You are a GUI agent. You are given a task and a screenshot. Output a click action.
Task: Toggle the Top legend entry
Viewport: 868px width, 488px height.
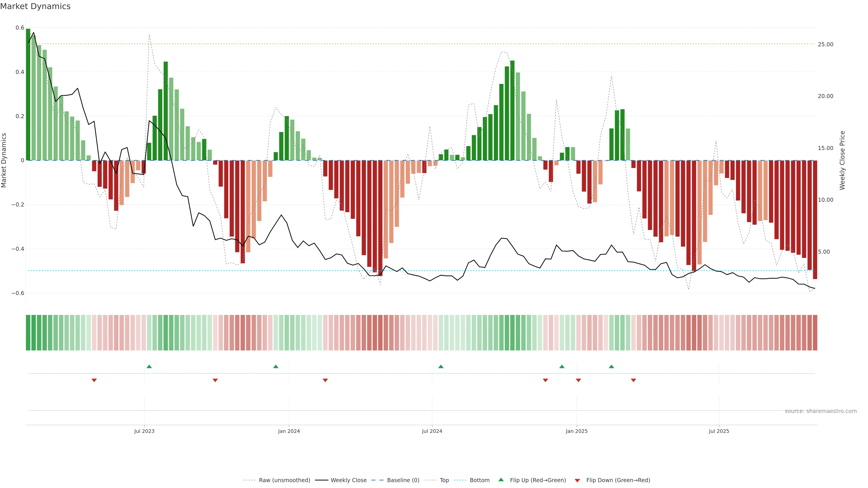(x=444, y=480)
